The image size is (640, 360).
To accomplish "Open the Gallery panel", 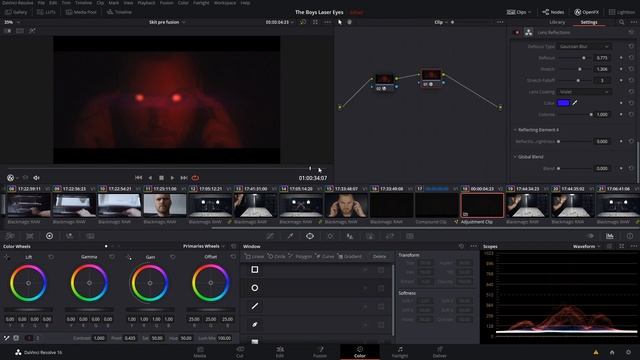I will tap(16, 12).
